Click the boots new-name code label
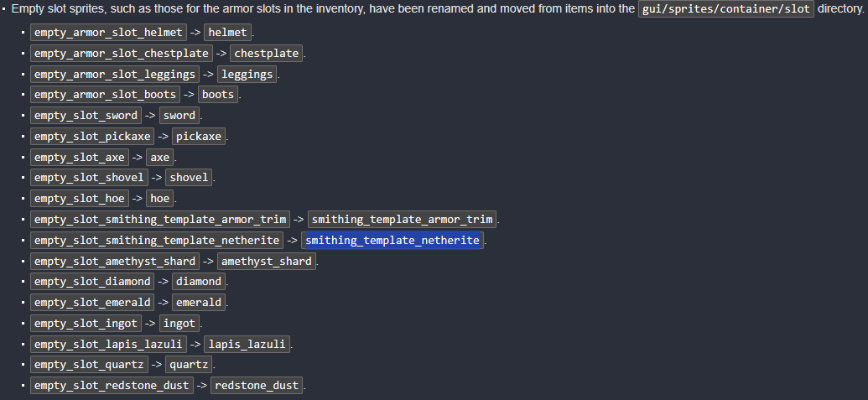This screenshot has width=868, height=400. point(218,95)
